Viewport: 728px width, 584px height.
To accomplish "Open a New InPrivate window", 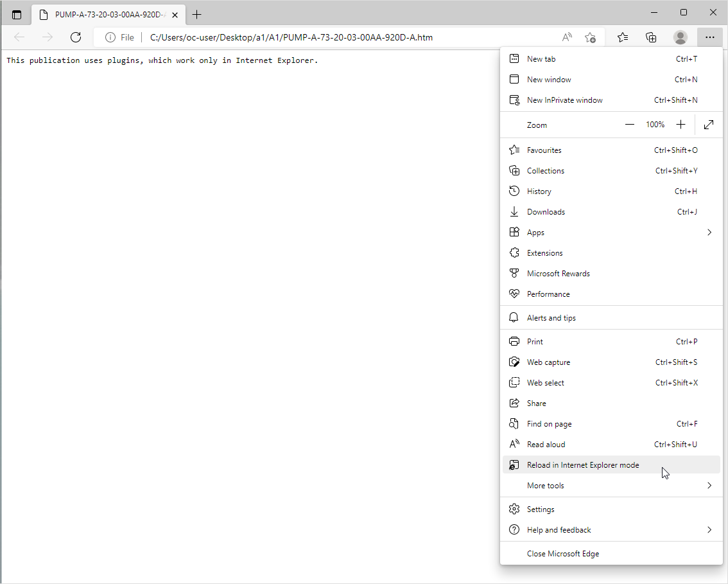I will click(x=611, y=100).
